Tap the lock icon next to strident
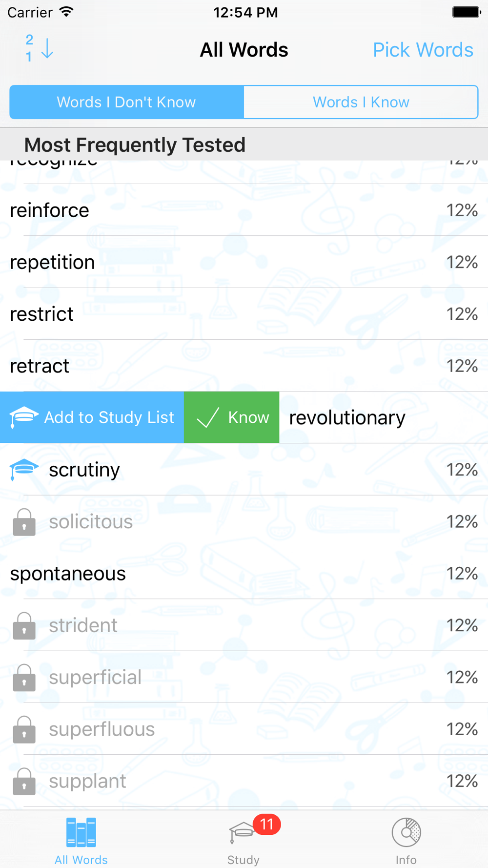The width and height of the screenshot is (488, 868). [24, 625]
